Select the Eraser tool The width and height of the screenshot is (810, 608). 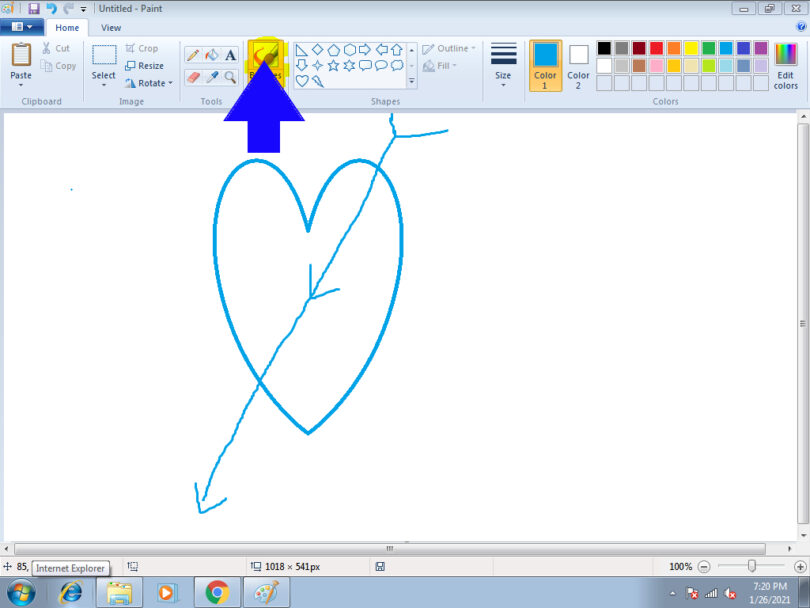coord(193,76)
